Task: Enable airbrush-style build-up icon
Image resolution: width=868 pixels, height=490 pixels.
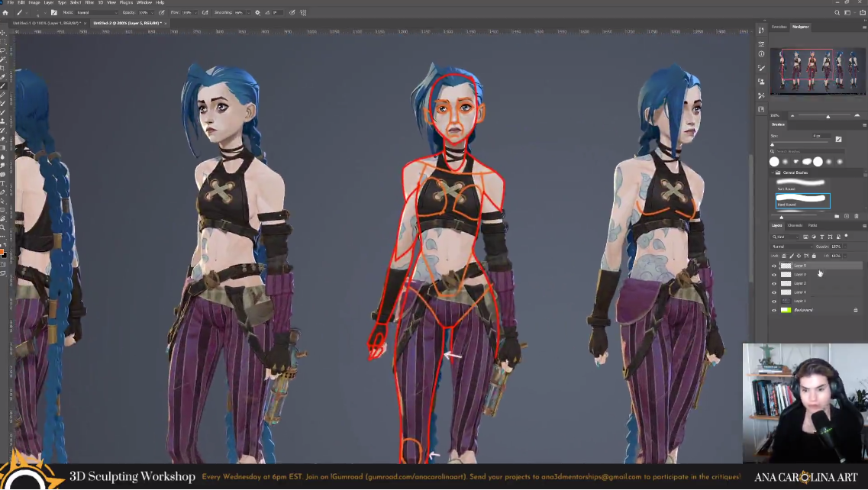Action: tap(205, 12)
